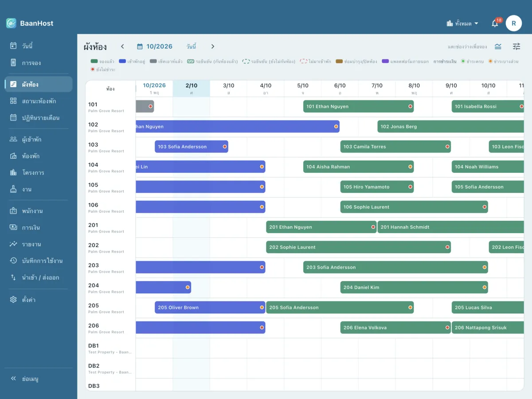The width and height of the screenshot is (532, 399).
Task: Click the ห้อง column header
Action: [110, 89]
